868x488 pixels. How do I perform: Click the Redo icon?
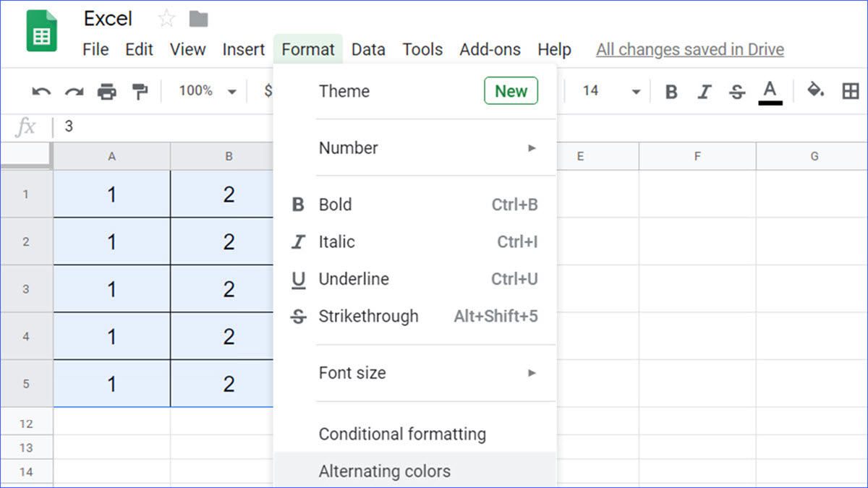72,91
